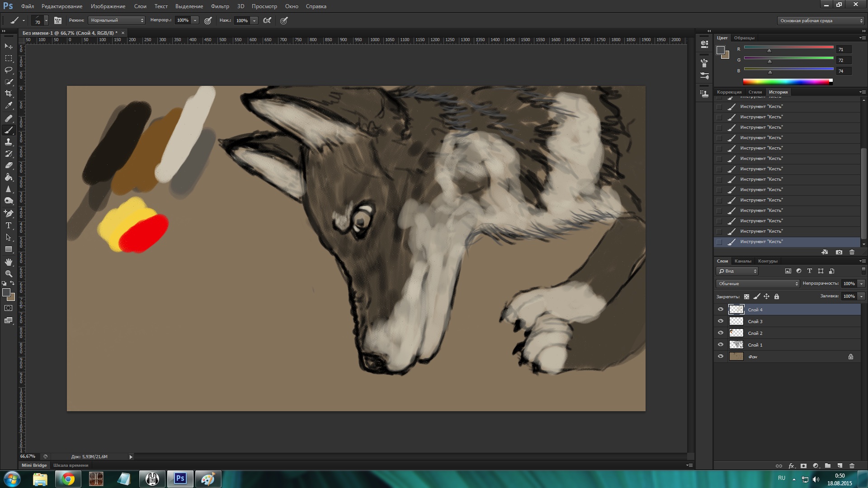Select the Eyedropper tool
The width and height of the screenshot is (868, 488).
pyautogui.click(x=9, y=105)
